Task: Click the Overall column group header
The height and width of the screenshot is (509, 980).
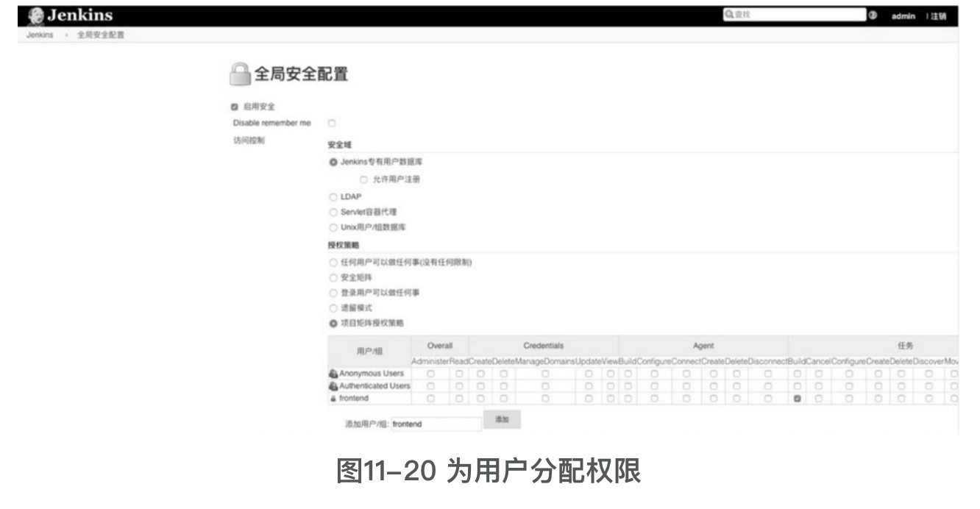Action: tap(439, 345)
